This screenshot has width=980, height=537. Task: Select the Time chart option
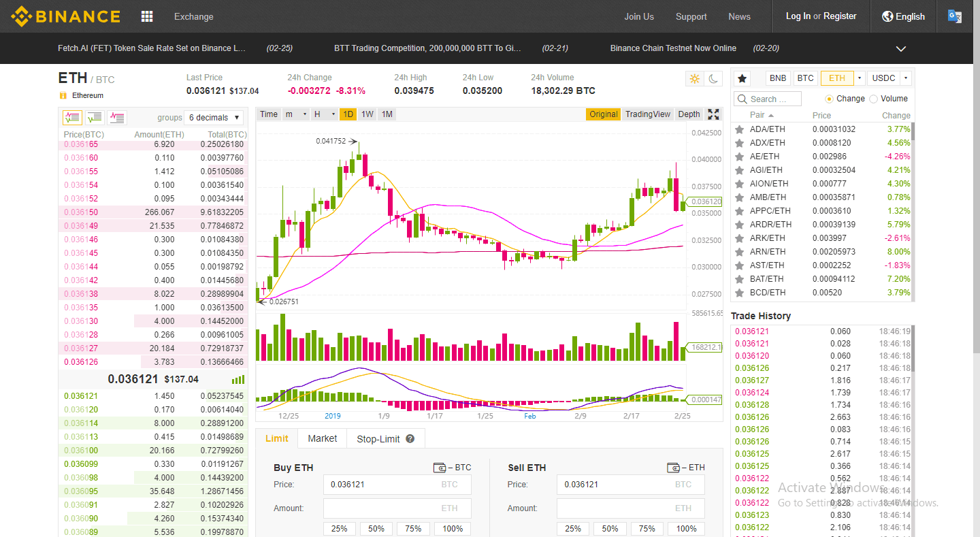point(269,114)
